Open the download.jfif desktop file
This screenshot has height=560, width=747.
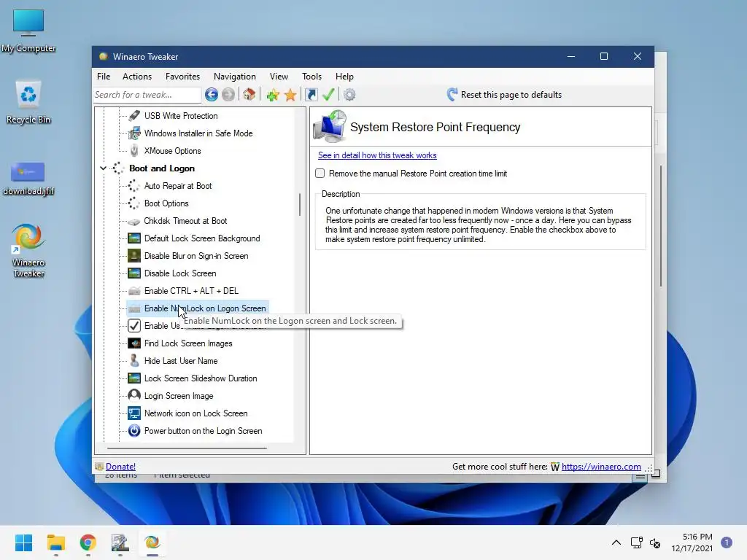28,179
